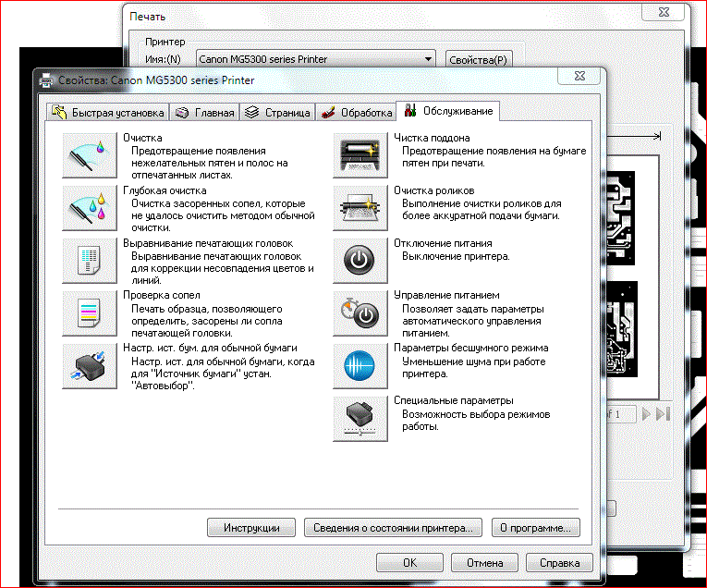Close the Печать window

pos(664,12)
